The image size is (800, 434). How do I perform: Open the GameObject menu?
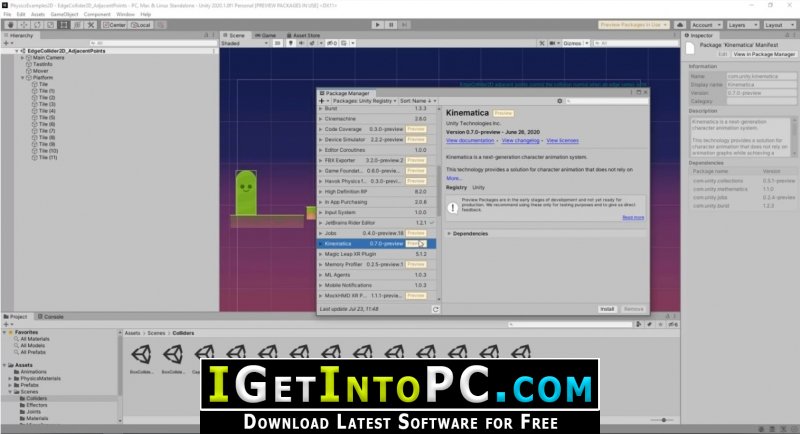click(64, 14)
